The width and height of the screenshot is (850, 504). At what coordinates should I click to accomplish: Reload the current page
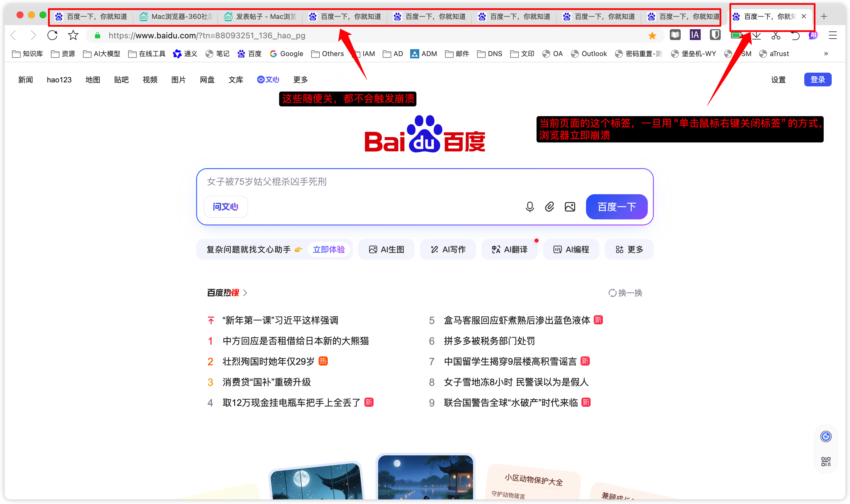[x=52, y=35]
